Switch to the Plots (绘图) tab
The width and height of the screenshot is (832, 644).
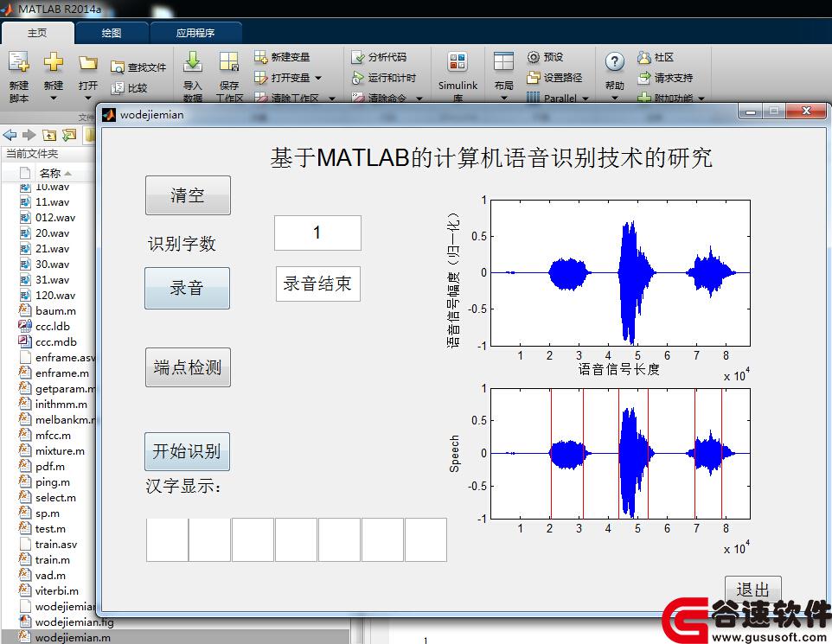click(112, 33)
